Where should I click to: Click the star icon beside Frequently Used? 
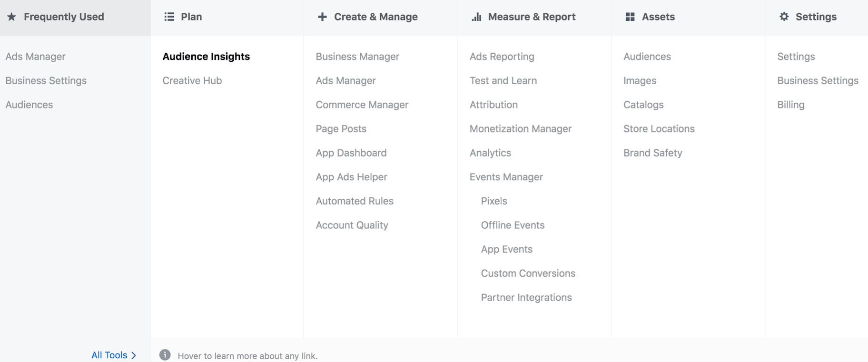click(x=12, y=17)
